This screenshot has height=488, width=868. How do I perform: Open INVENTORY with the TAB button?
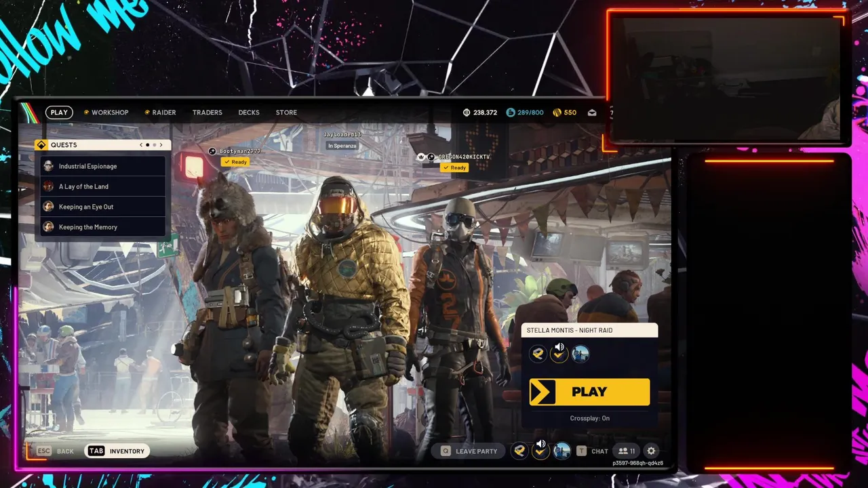[117, 451]
